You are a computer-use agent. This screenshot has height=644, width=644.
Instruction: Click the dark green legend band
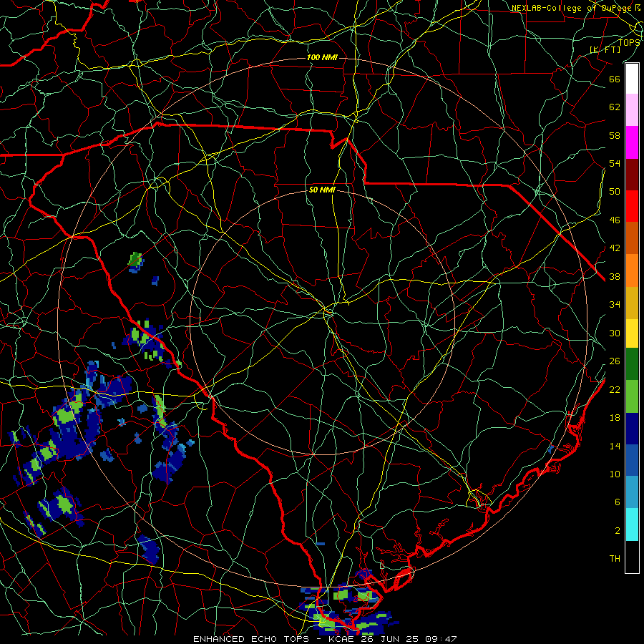click(632, 364)
